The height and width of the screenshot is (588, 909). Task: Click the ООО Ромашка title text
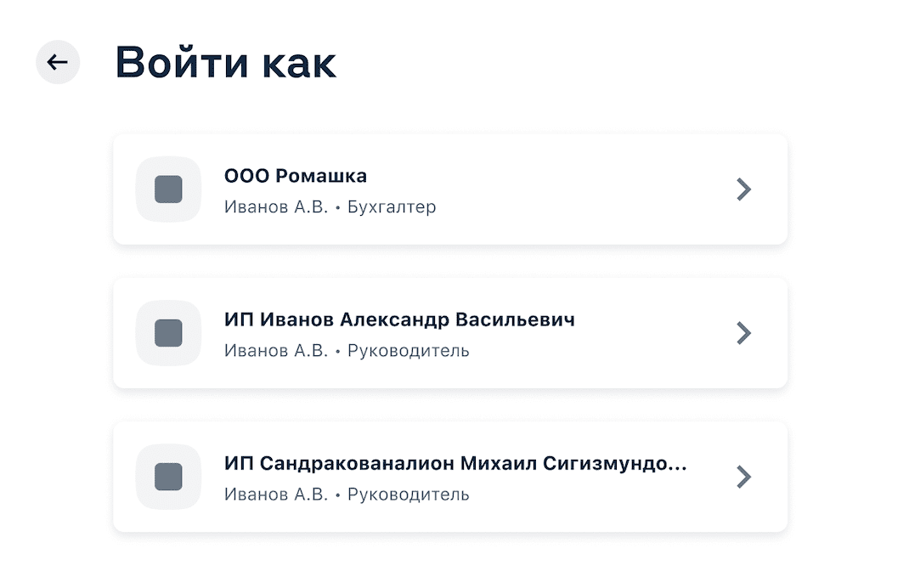[x=295, y=176]
